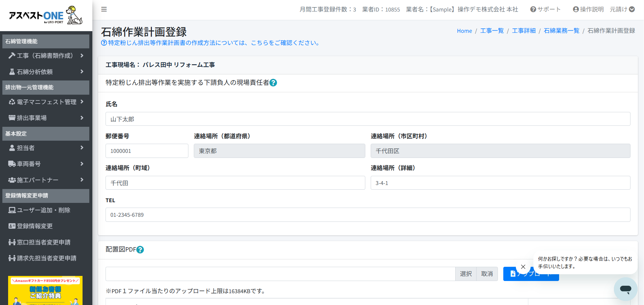644x305 pixels.
Task: Open 操作説明 in the top bar
Action: (588, 9)
